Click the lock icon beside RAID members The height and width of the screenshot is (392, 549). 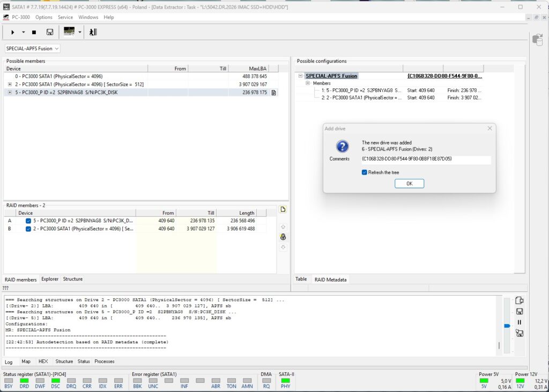click(x=283, y=237)
